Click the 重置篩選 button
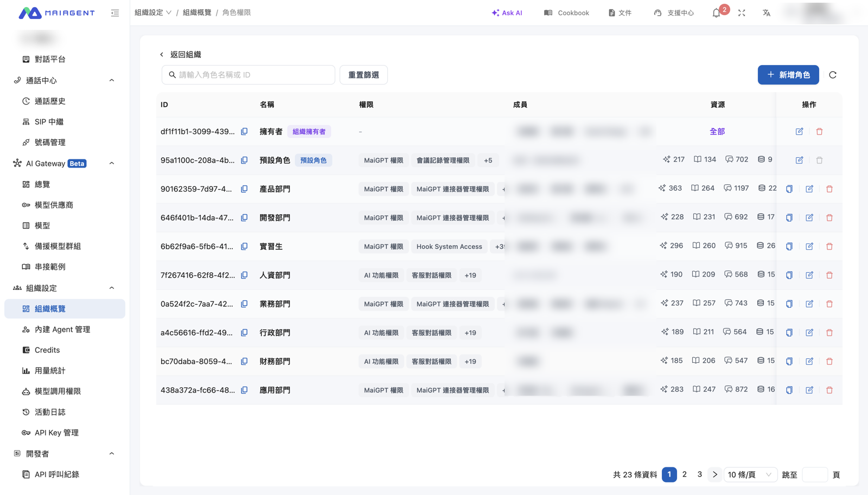Image resolution: width=868 pixels, height=495 pixels. 363,75
